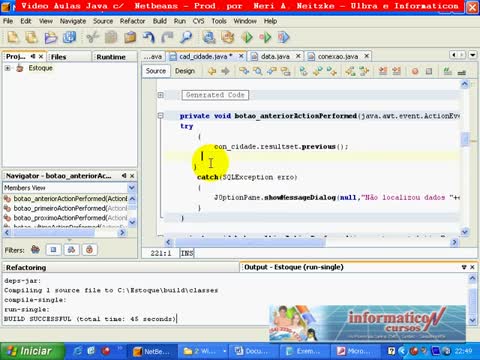Click the Copy toolbar icon
The image size is (480, 360).
pos(111,37)
